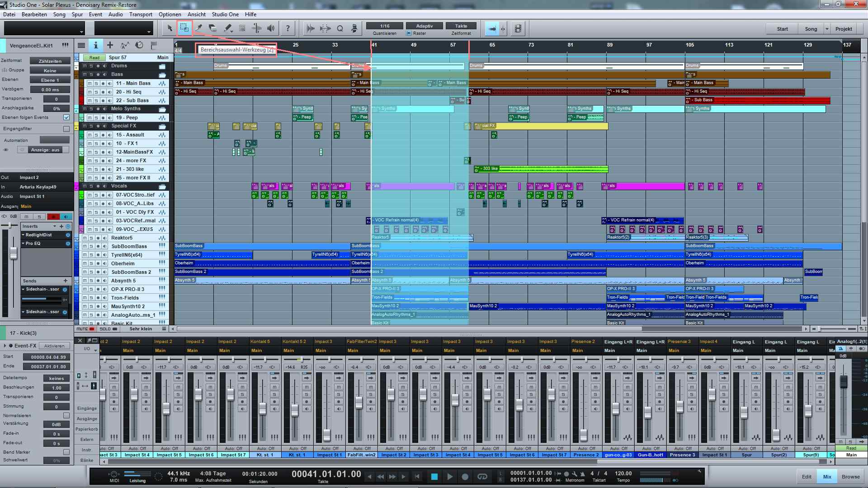Expand the Event-FX section
Screen dimensions: 868x488
(5, 346)
